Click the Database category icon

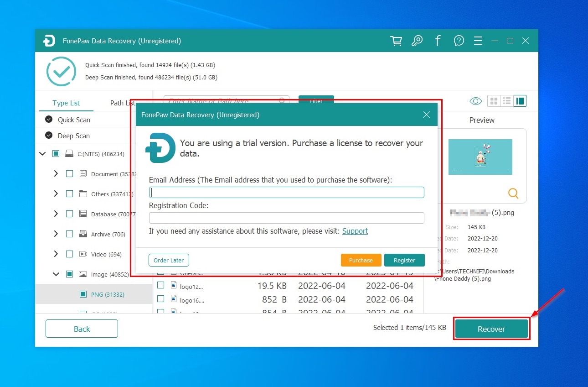(x=83, y=214)
